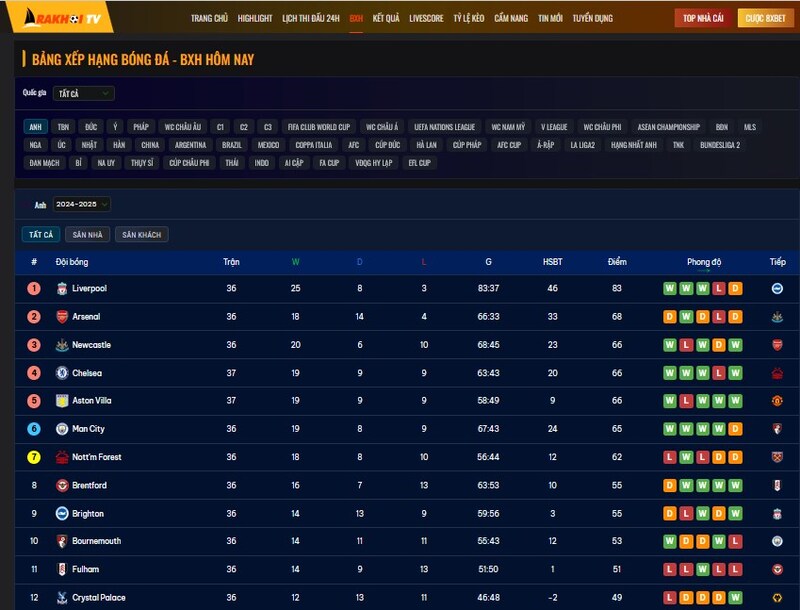Viewport: 800px width, 610px height.
Task: Click the Aston Villa club crest
Action: pyautogui.click(x=62, y=401)
